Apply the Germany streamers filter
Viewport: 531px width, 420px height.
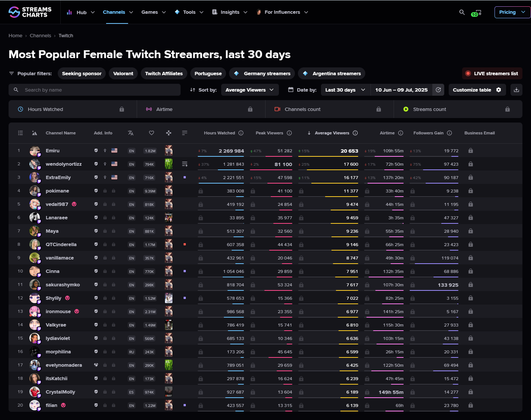(262, 73)
